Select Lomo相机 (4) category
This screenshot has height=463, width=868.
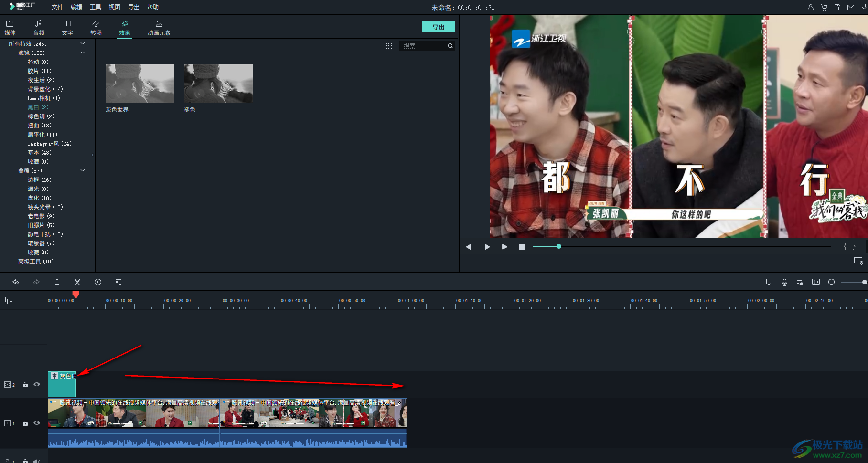43,98
